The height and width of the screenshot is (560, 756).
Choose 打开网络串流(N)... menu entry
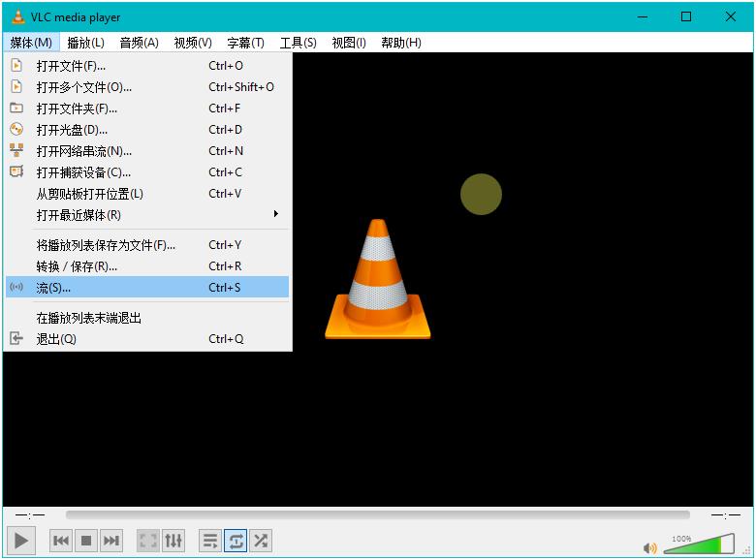147,151
